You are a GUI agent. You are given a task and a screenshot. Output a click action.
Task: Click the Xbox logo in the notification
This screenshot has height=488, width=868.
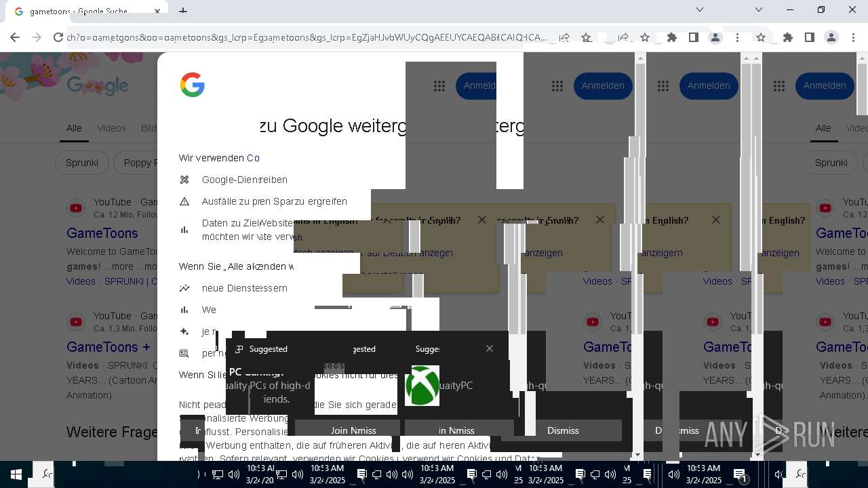[422, 386]
